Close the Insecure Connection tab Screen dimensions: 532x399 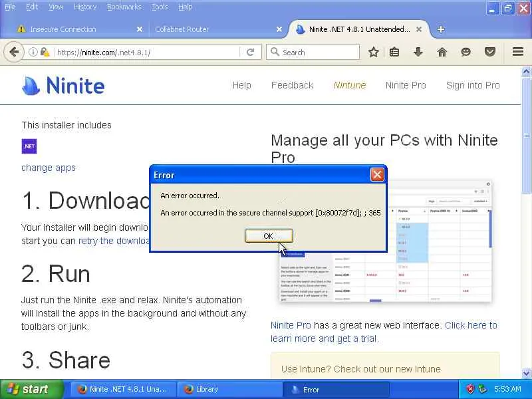click(140, 29)
